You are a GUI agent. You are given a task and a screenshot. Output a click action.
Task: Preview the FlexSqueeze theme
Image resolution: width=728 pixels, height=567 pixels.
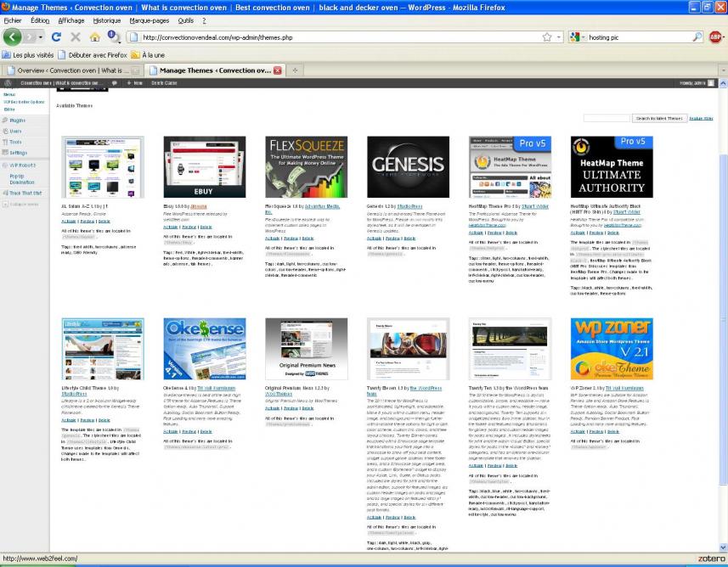tap(291, 239)
